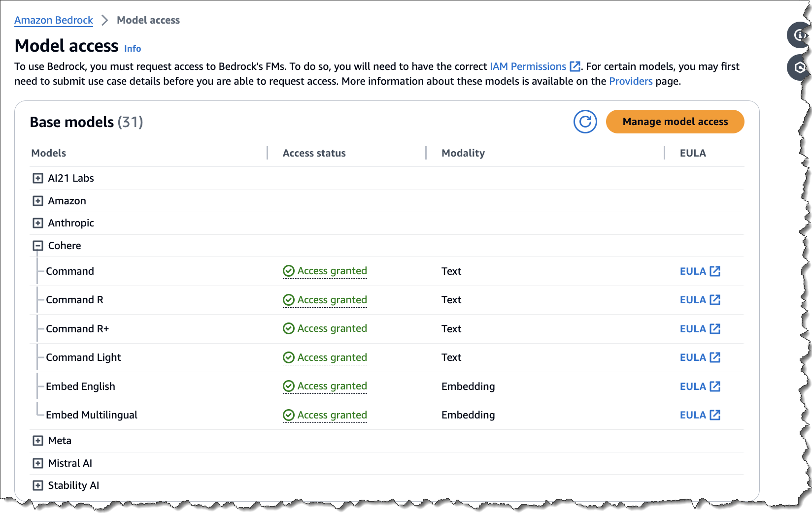Open the external-link icon beside Command EULA
The width and height of the screenshot is (812, 513).
click(715, 271)
